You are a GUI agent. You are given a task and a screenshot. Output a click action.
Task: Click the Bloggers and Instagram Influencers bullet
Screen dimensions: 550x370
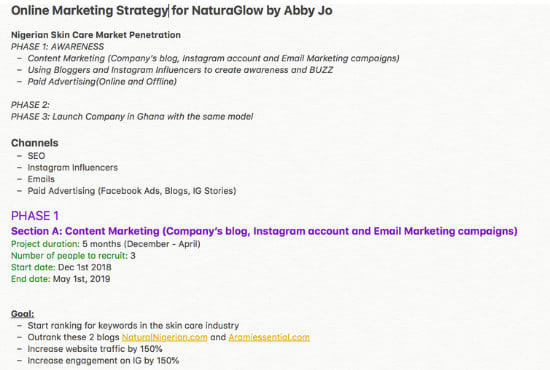pyautogui.click(x=180, y=70)
